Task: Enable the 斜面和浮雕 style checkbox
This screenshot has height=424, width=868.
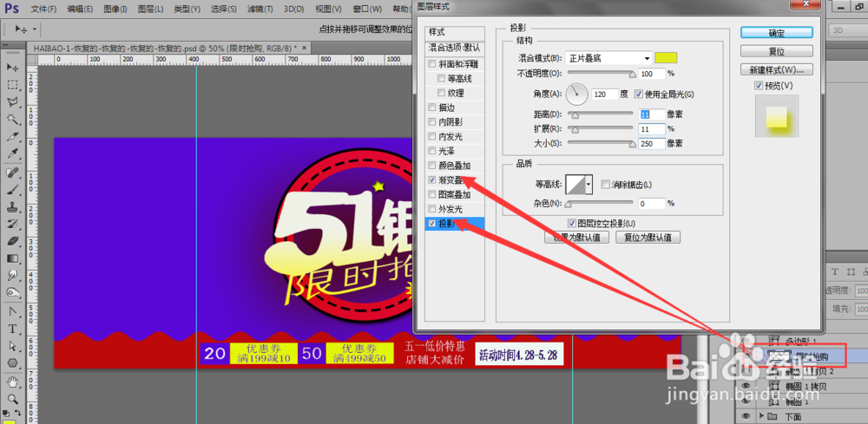Action: 432,64
